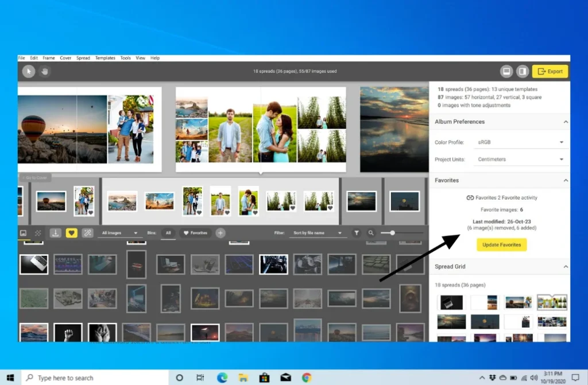Open the import/download images icon

click(55, 233)
